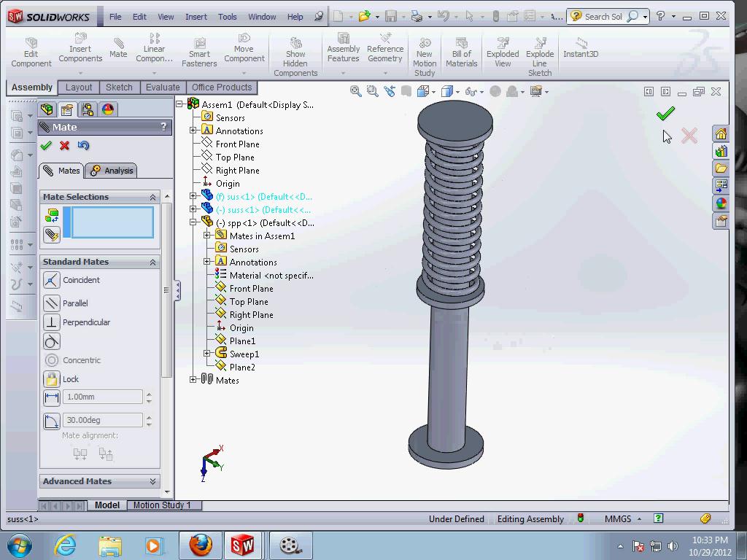Open Firefox from the taskbar
The height and width of the screenshot is (560, 747).
click(x=201, y=545)
